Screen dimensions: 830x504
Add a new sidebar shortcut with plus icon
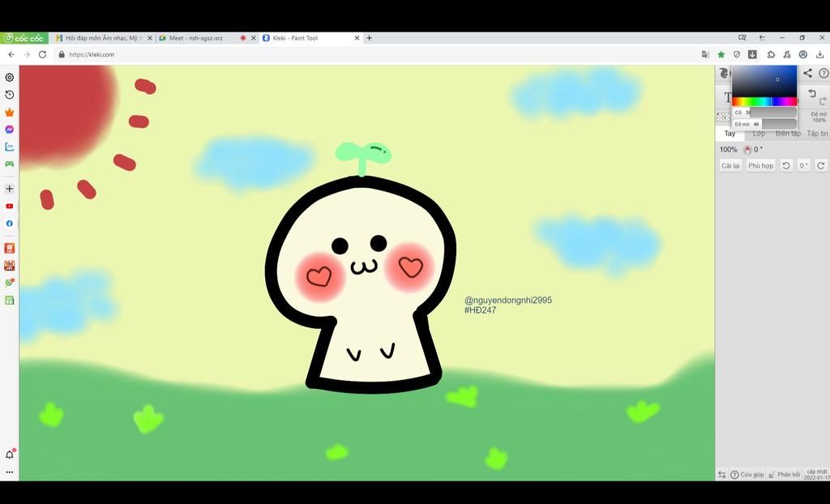[10, 189]
